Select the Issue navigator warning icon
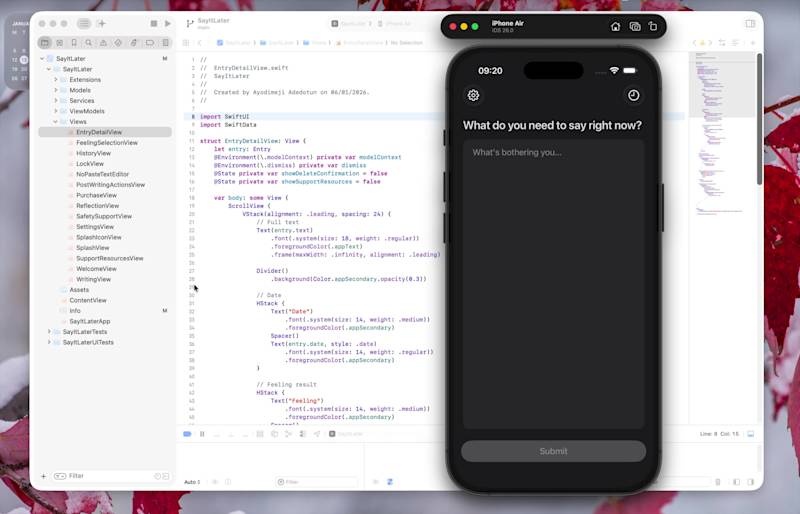800x514 pixels. click(x=104, y=43)
